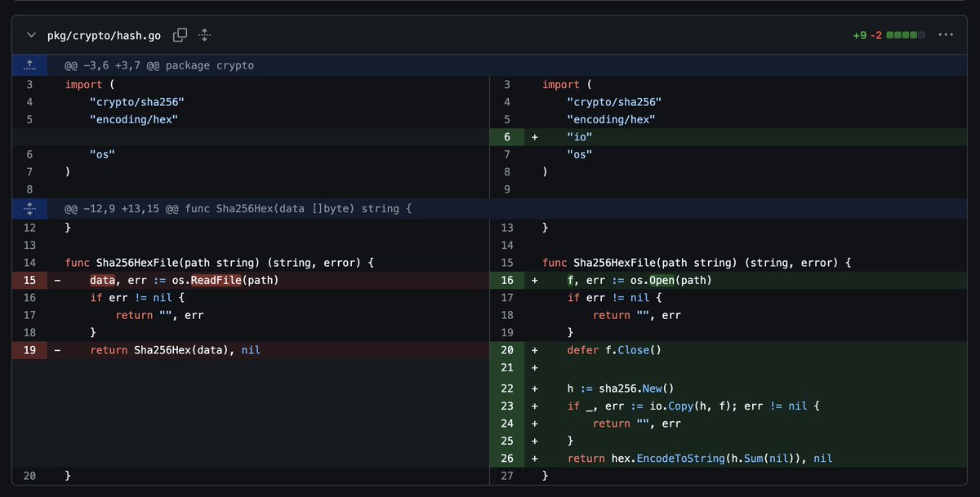Click the minus marker on the os.ReadFile line

pos(57,280)
